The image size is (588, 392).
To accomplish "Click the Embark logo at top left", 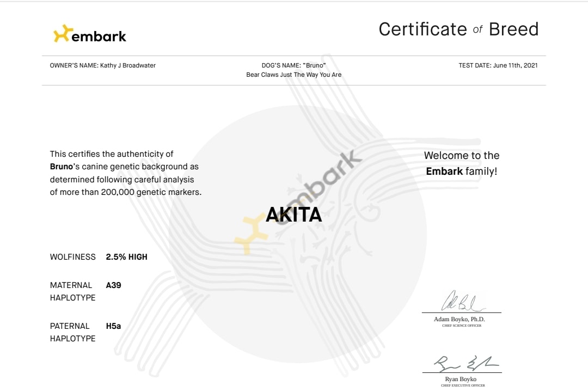I will 90,34.
